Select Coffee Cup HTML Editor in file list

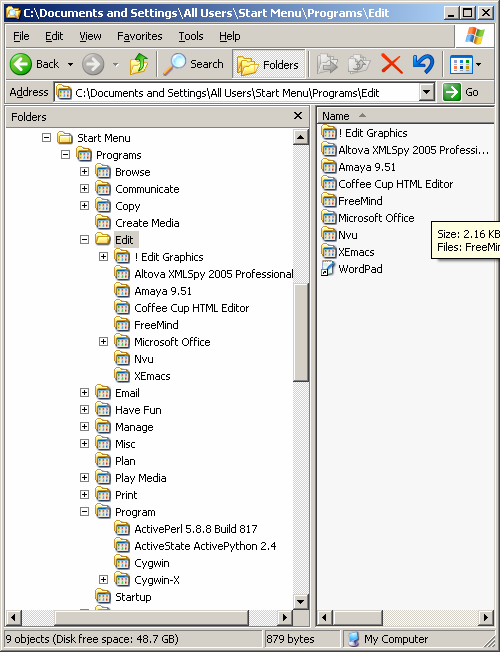(x=395, y=184)
